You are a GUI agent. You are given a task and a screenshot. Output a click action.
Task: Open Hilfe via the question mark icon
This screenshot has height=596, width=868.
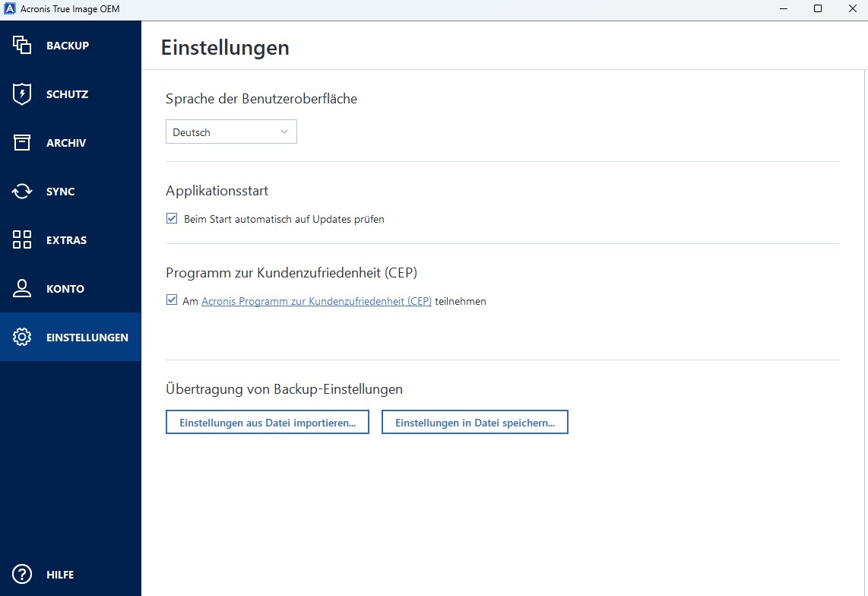22,575
